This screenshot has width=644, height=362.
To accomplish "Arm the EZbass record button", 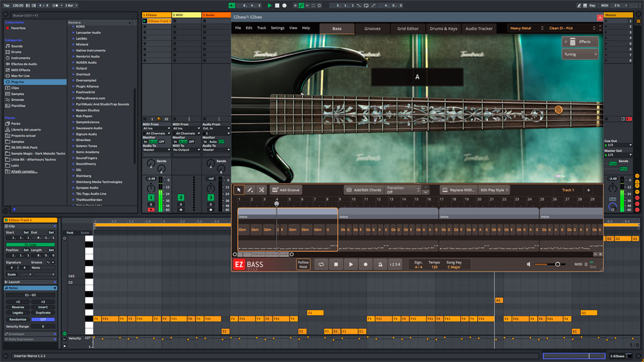I will pos(365,264).
